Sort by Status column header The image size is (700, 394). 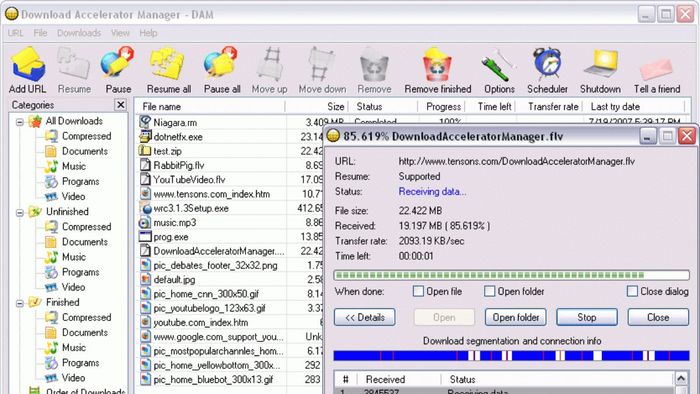click(384, 107)
